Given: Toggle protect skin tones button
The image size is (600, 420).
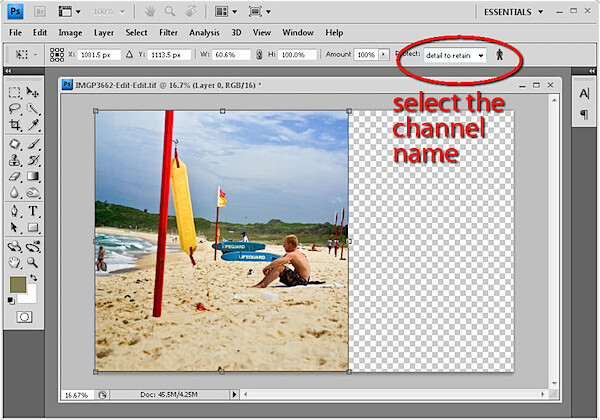Looking at the screenshot, I should [x=499, y=55].
